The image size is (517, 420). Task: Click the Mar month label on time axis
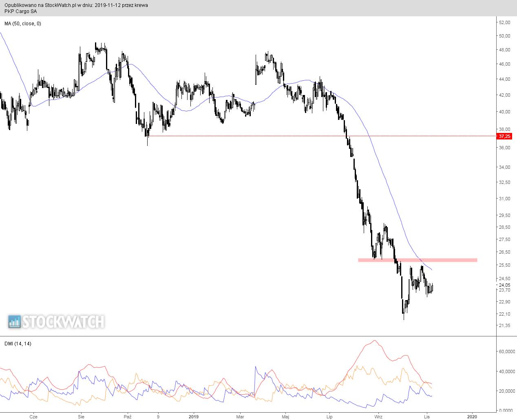(x=240, y=417)
